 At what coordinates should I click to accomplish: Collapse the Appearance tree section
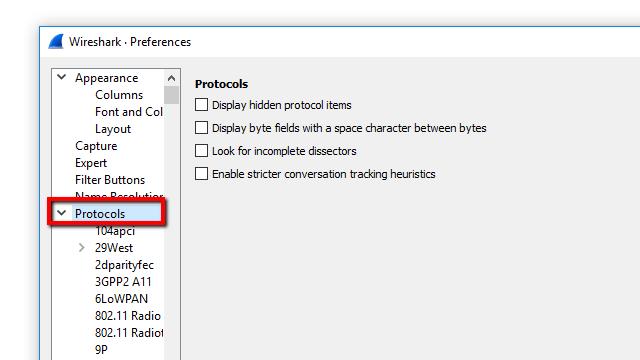62,77
